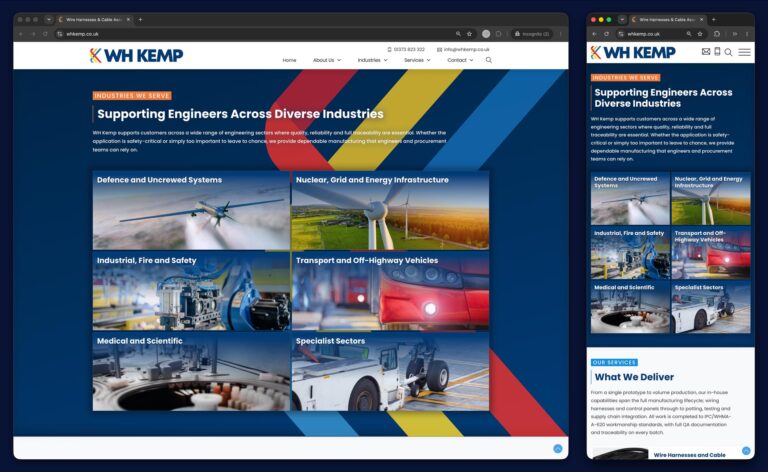768x472 pixels.
Task: Click the search magnifier in desktop site navigation
Action: click(x=489, y=60)
